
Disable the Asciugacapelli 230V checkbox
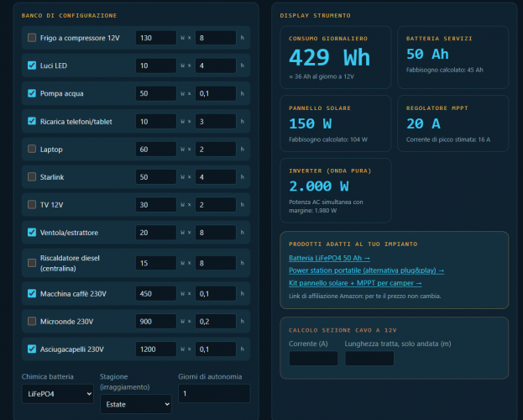click(32, 349)
